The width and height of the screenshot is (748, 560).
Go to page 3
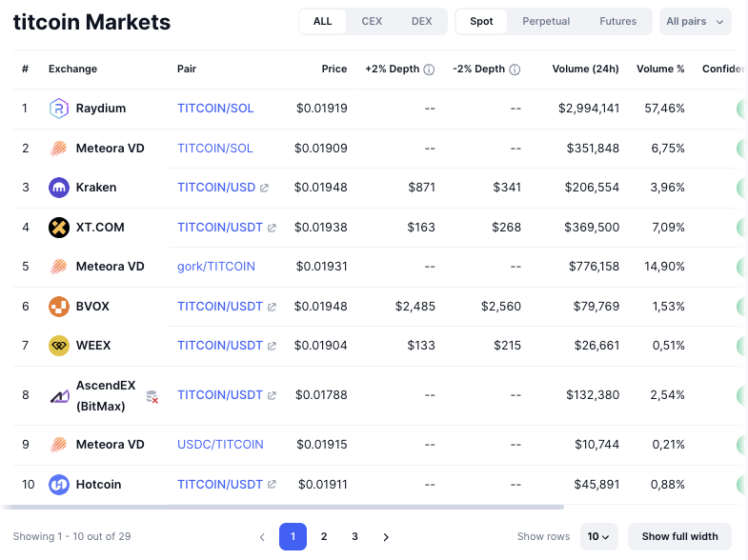click(x=354, y=536)
